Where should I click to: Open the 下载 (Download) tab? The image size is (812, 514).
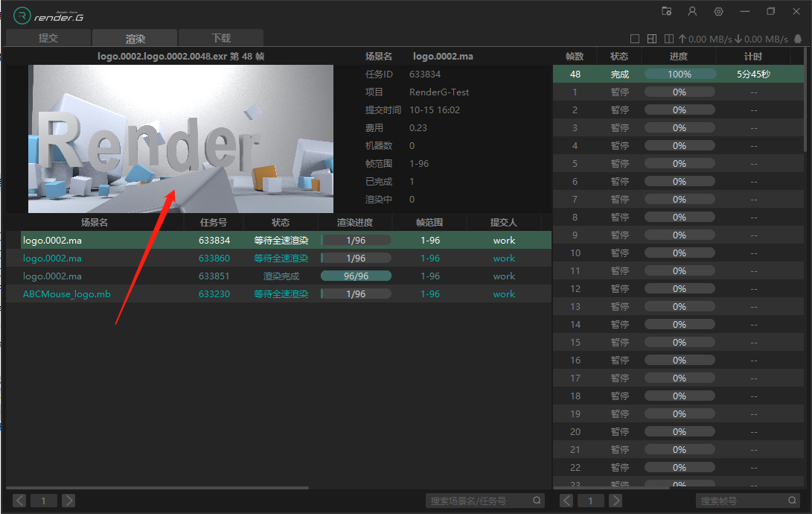point(221,38)
